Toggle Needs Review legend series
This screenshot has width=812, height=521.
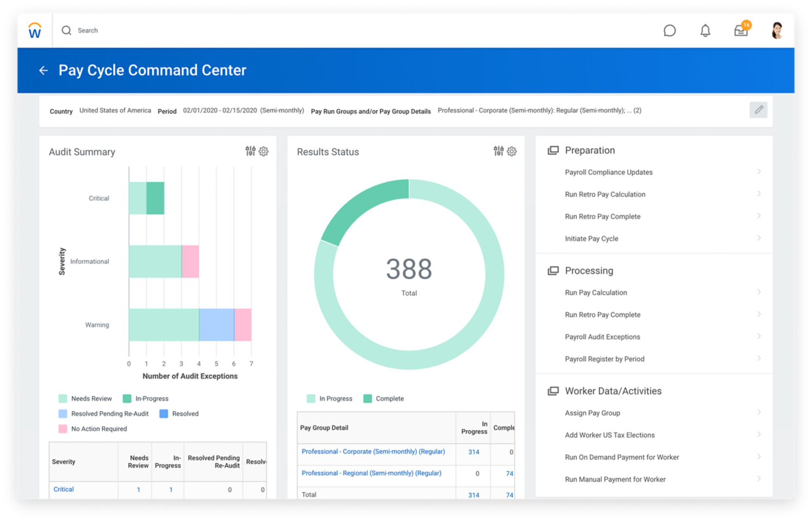pos(86,399)
